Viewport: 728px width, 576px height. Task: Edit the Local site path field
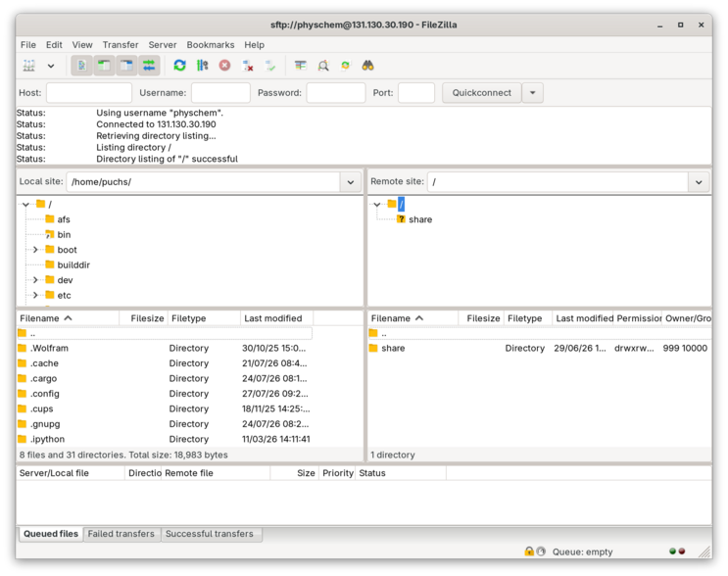(x=204, y=182)
